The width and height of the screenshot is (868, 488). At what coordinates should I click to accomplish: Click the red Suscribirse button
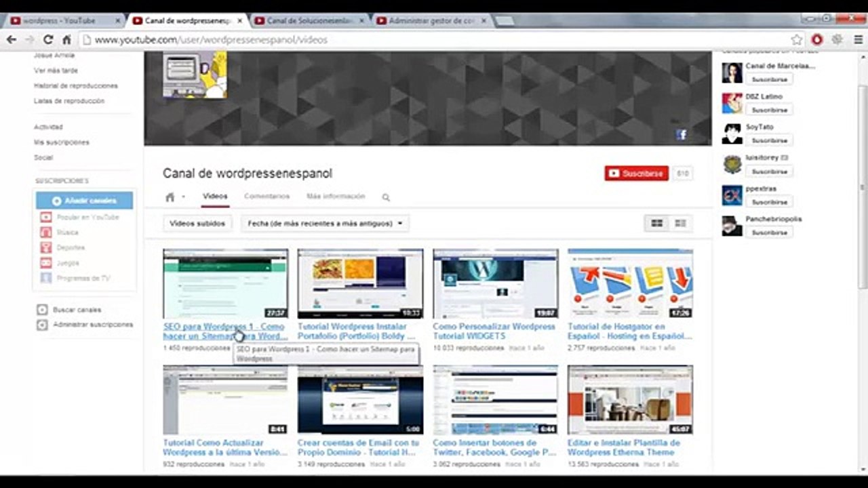coord(636,174)
